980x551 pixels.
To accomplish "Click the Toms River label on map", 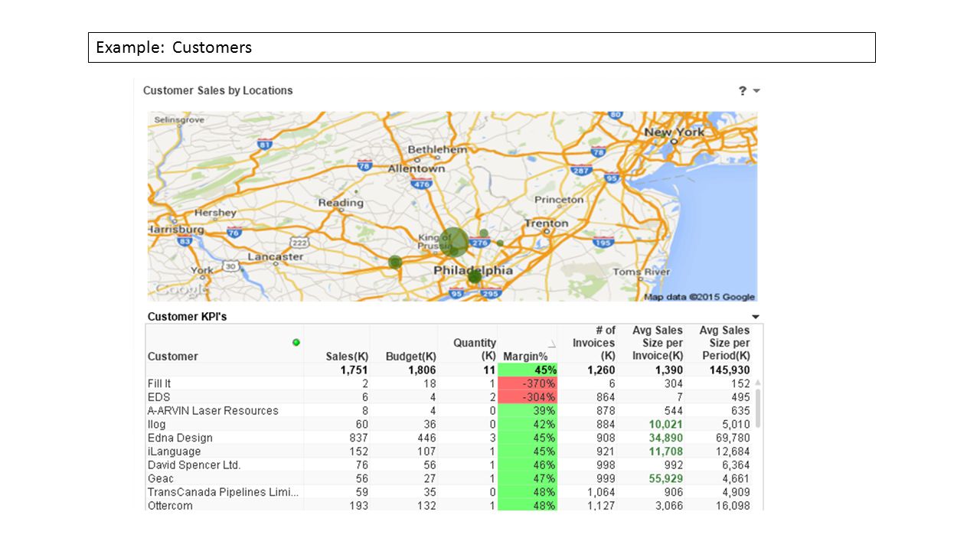I will click(641, 272).
